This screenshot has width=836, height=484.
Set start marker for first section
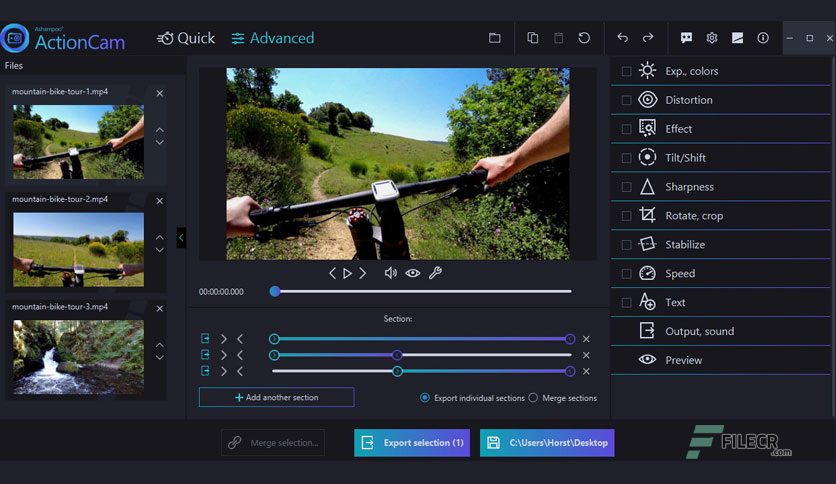pos(224,338)
